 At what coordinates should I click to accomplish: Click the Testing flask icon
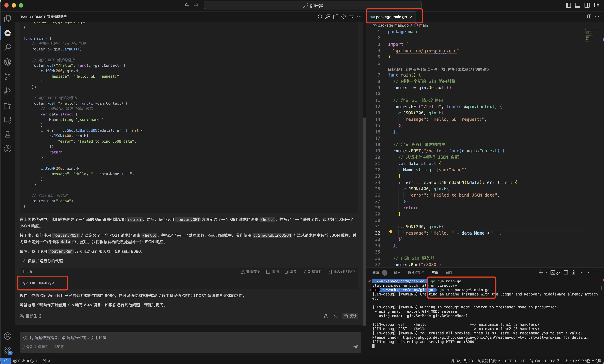click(x=8, y=134)
